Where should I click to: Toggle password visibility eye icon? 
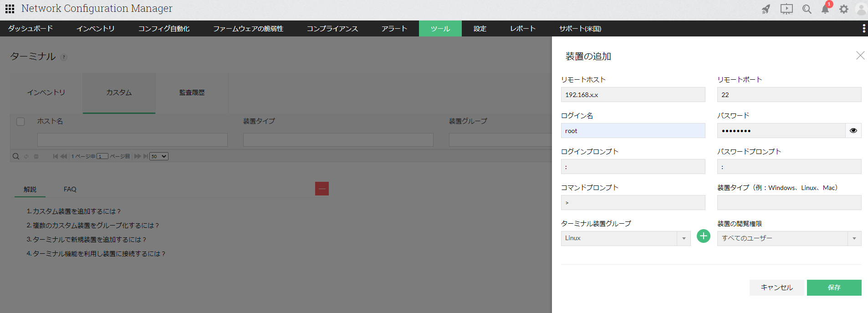[x=853, y=131]
